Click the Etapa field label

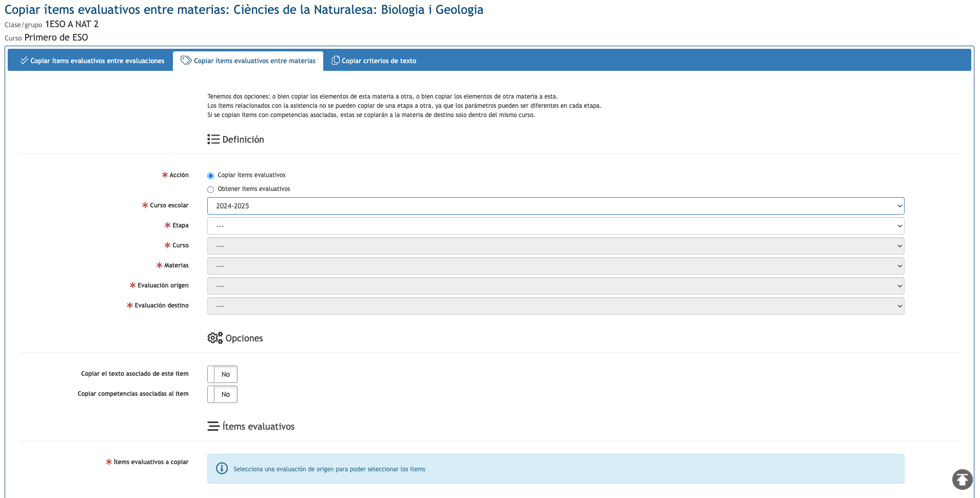pos(181,225)
